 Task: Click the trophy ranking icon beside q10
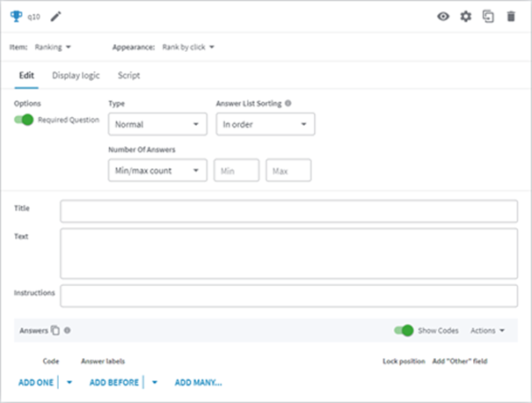coord(16,17)
